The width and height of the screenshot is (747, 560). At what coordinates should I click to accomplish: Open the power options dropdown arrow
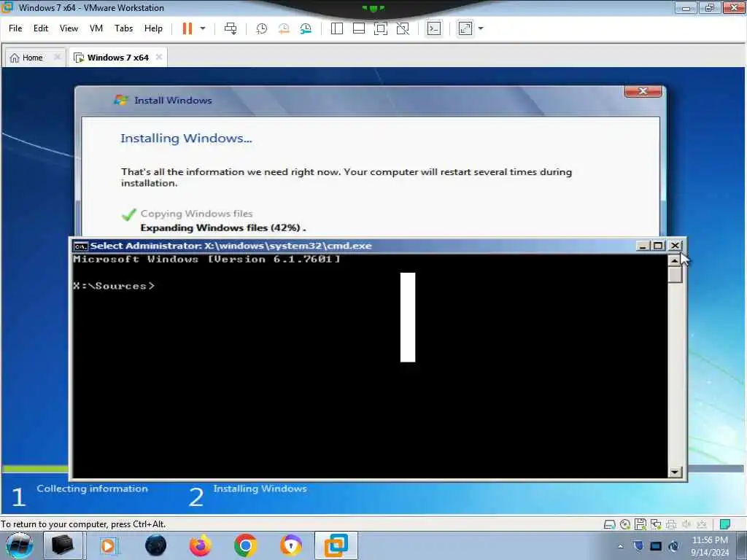point(203,28)
